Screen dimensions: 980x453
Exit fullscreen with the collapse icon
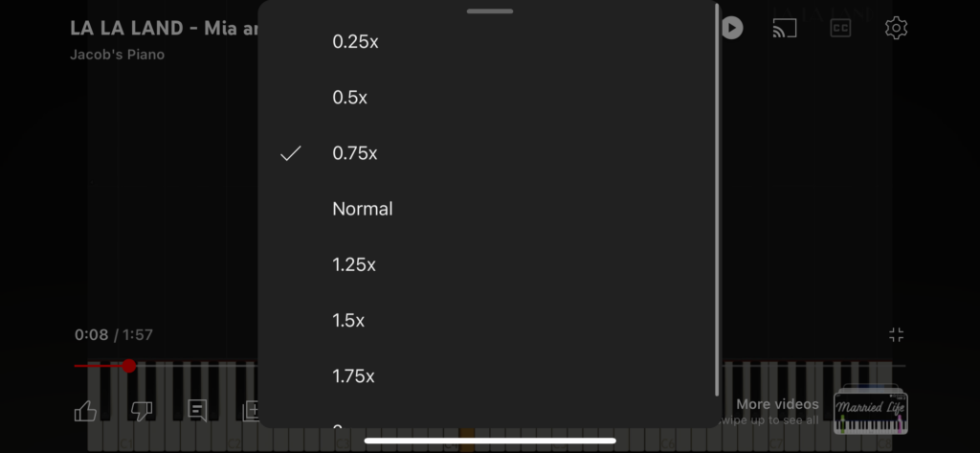(896, 335)
